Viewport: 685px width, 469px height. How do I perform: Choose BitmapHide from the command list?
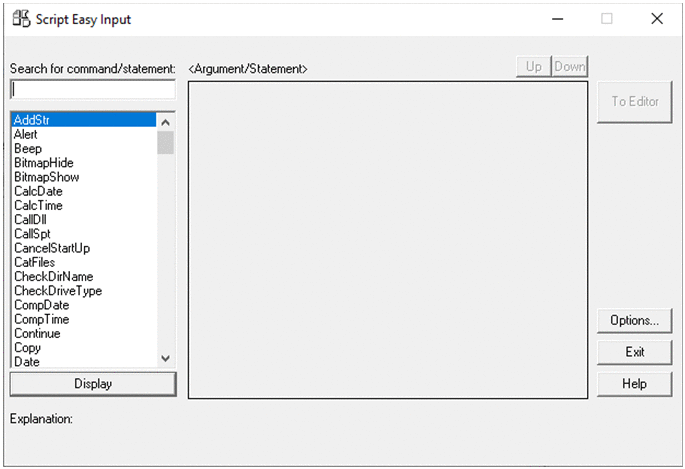[x=83, y=162]
